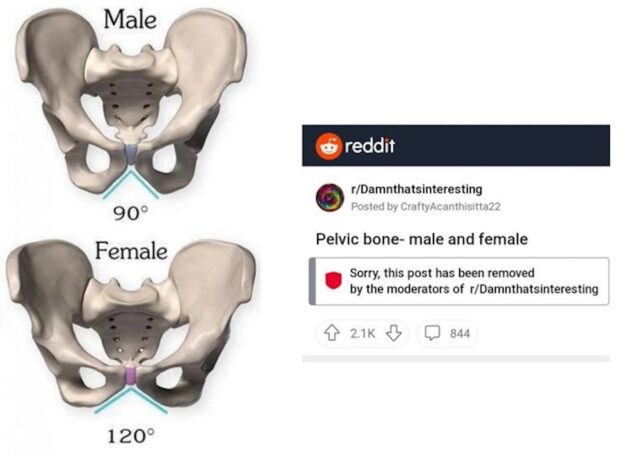
Task: Open CraftyAcanthisitta22 user profile
Action: point(450,207)
